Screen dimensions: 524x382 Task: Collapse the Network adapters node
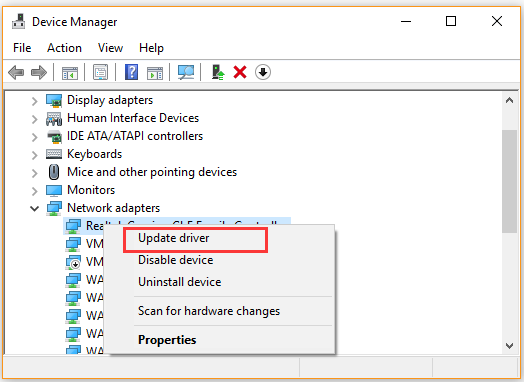34,209
